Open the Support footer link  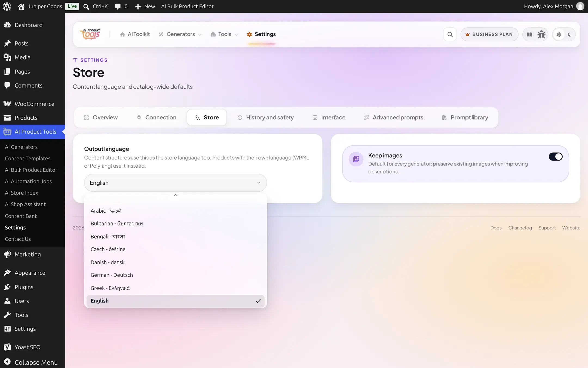click(x=547, y=228)
